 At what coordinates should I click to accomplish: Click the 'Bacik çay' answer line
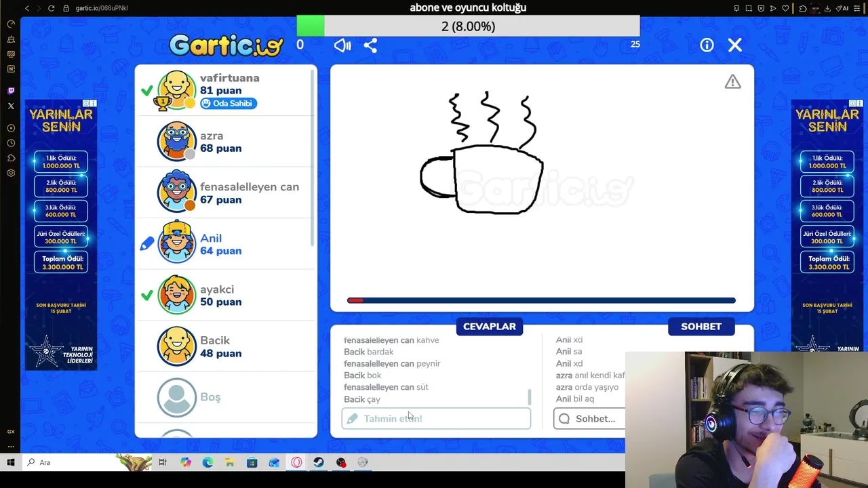(x=362, y=399)
